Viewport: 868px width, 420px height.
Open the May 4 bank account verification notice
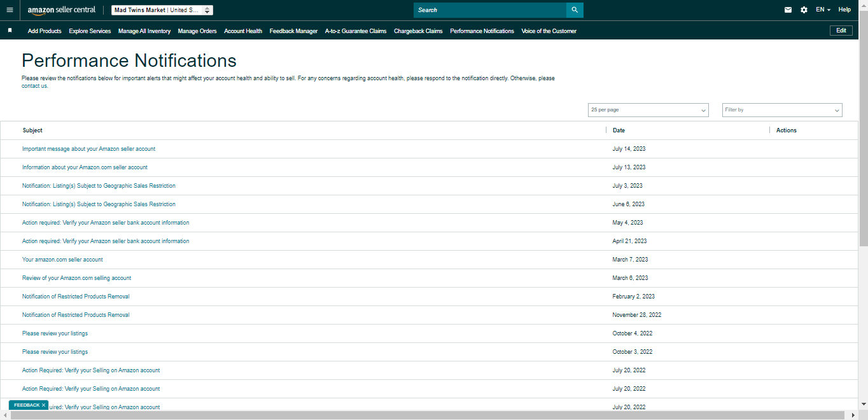coord(106,223)
